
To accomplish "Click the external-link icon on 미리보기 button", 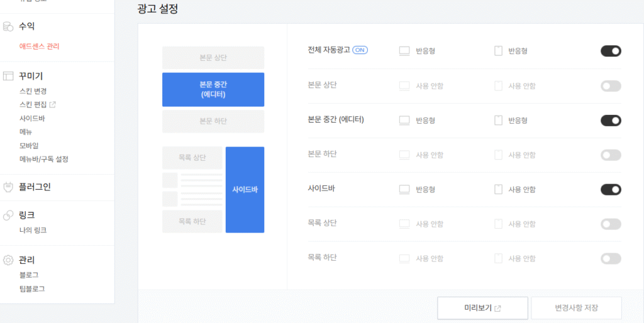I will (498, 308).
